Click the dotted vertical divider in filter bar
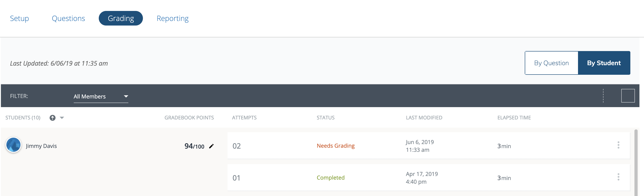The image size is (644, 196). (603, 96)
